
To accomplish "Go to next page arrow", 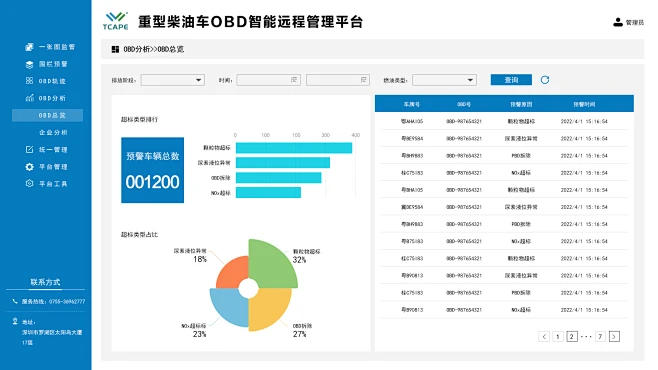I will point(614,336).
